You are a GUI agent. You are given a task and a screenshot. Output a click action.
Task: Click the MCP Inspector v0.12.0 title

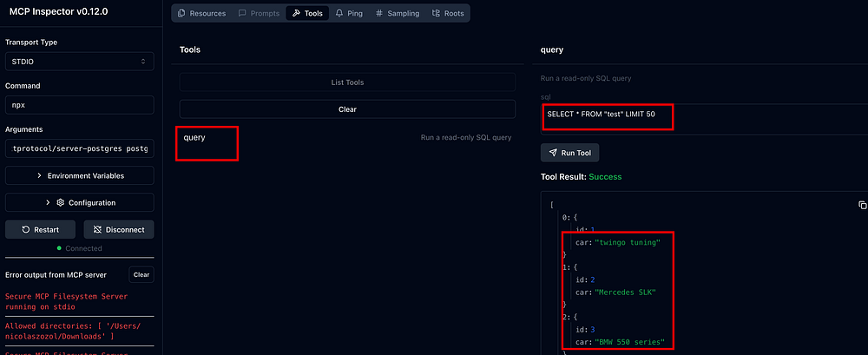tap(59, 11)
